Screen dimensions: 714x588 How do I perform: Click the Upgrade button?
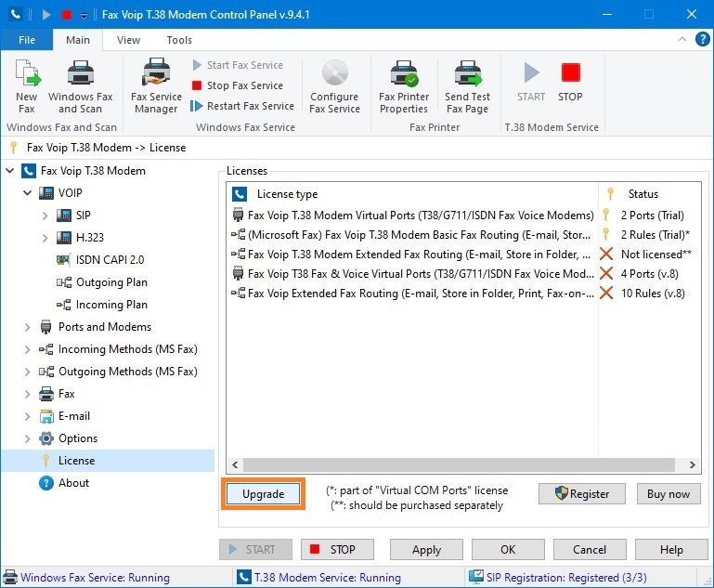(x=263, y=494)
